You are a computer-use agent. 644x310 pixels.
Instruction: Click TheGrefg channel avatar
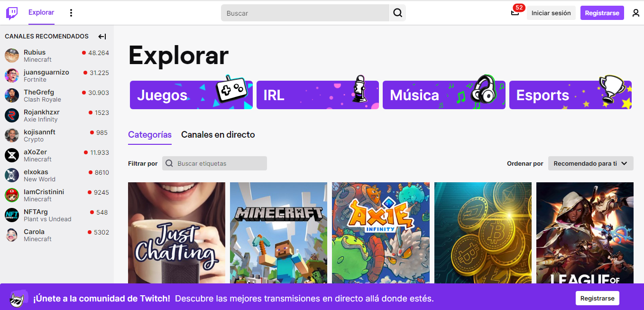point(12,95)
